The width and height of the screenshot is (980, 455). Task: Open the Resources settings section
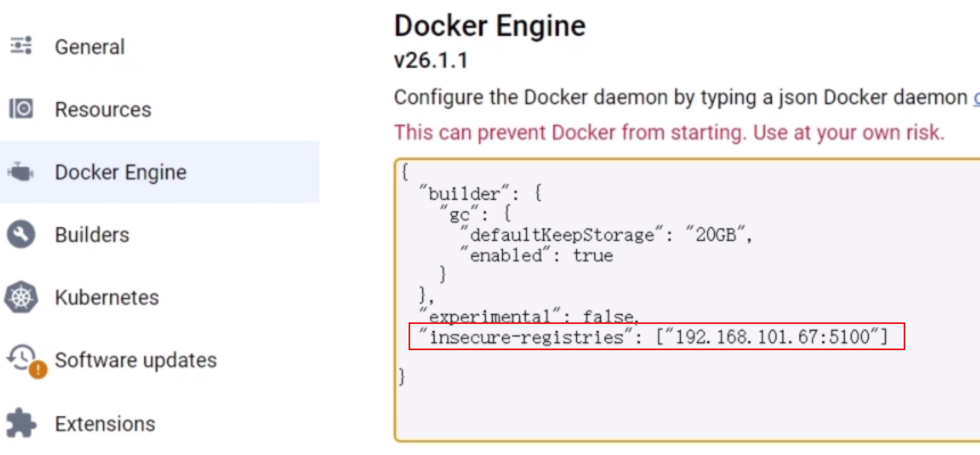tap(103, 109)
